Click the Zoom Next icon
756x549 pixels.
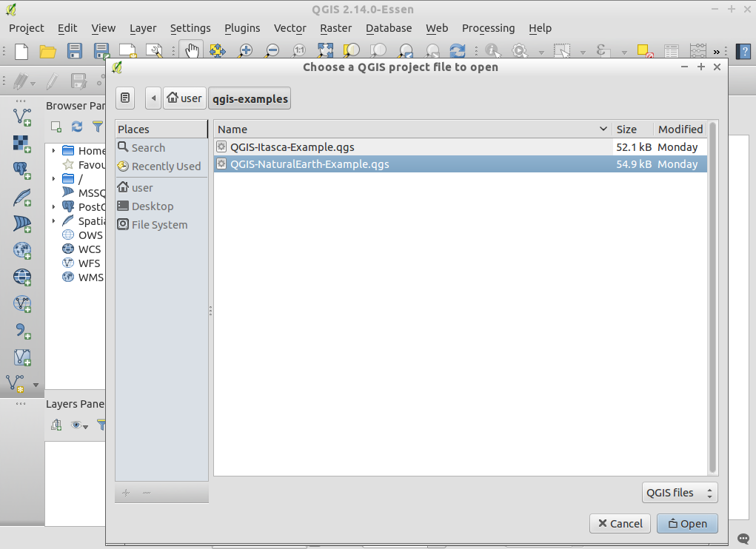tap(432, 50)
